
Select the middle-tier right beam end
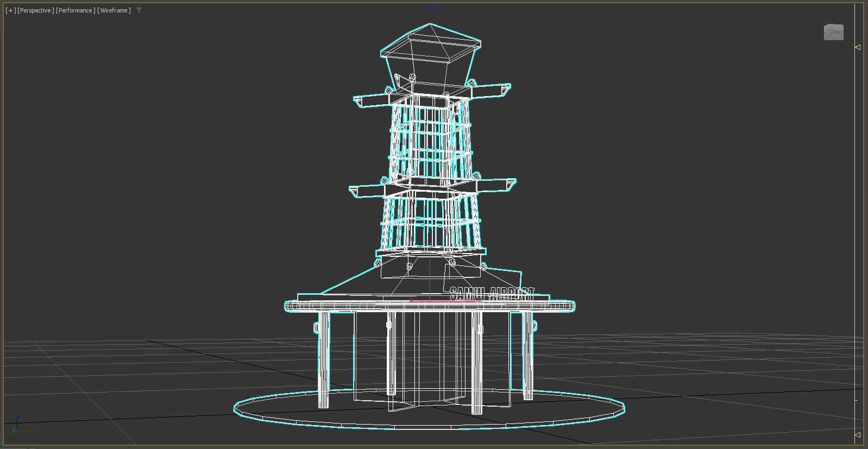pos(510,185)
